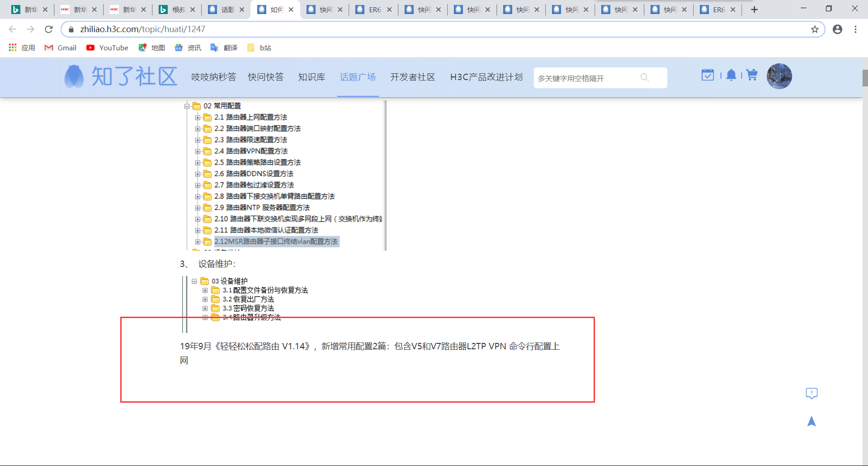The height and width of the screenshot is (466, 868).
Task: Go back to the previous page
Action: [x=12, y=29]
